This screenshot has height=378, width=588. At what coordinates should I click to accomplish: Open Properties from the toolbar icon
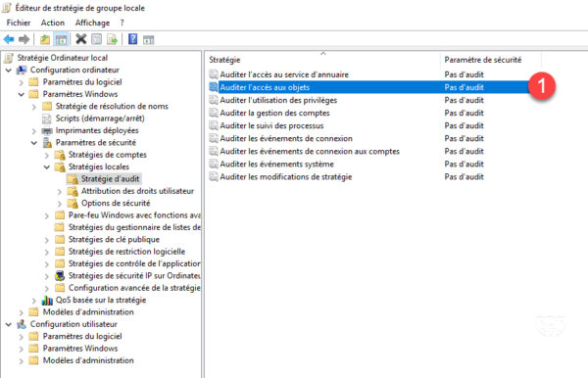pyautogui.click(x=97, y=39)
